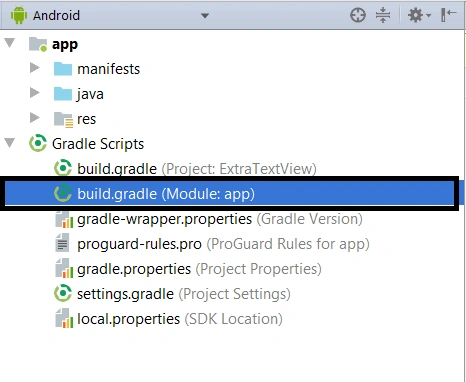This screenshot has width=466, height=382.
Task: Expand the res folder
Action: pyautogui.click(x=34, y=117)
